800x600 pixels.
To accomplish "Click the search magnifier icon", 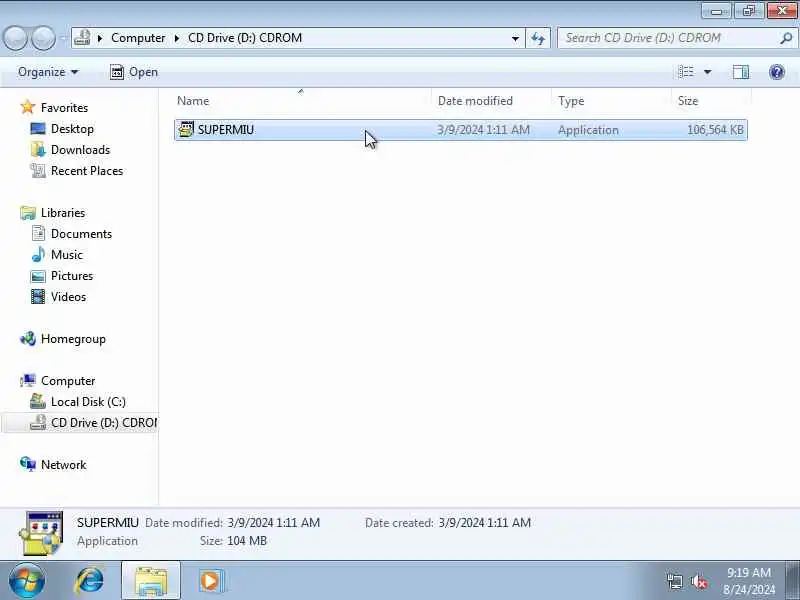I will coord(786,38).
